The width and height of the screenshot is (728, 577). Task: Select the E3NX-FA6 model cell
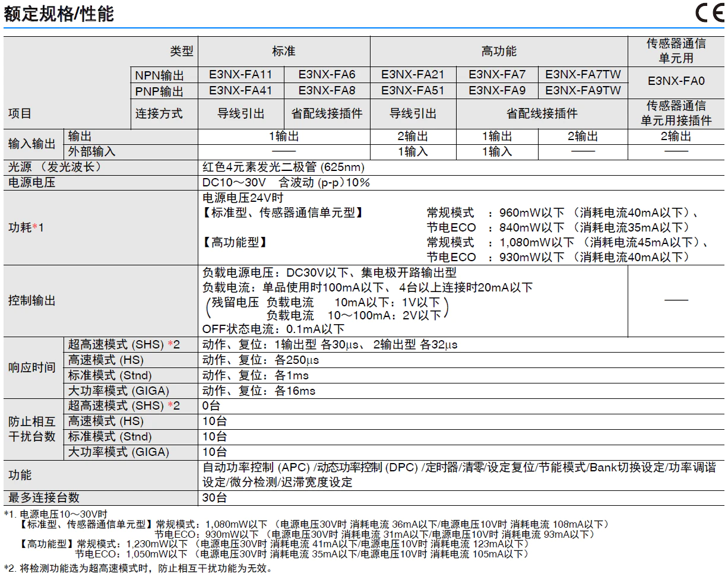point(327,75)
